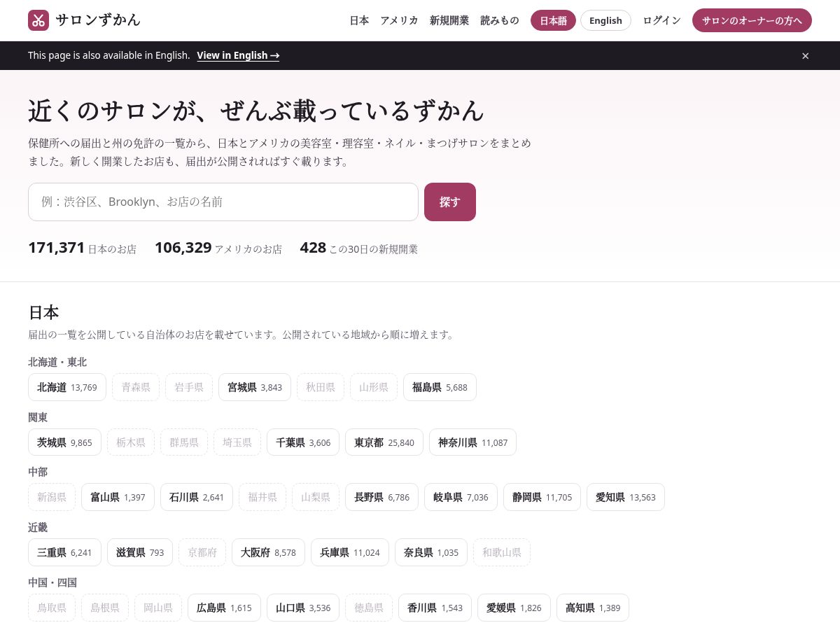Open 滋賀県 with 793 salons

140,552
